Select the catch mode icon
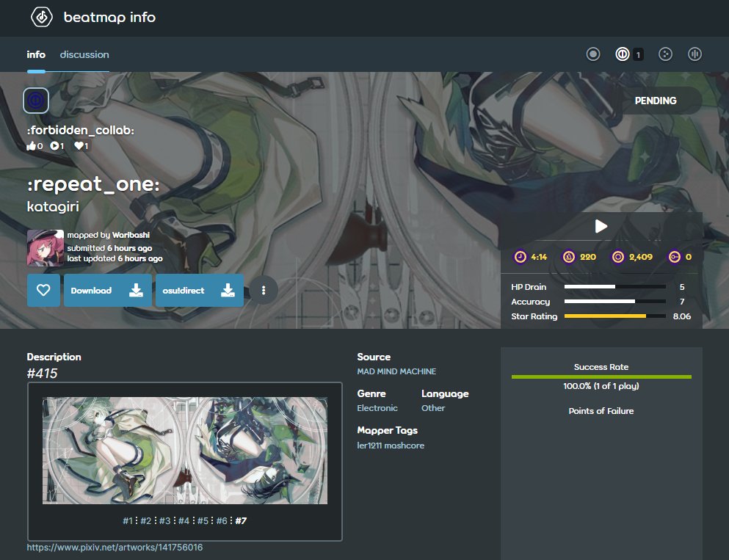Viewport: 729px width, 560px height. (x=665, y=54)
